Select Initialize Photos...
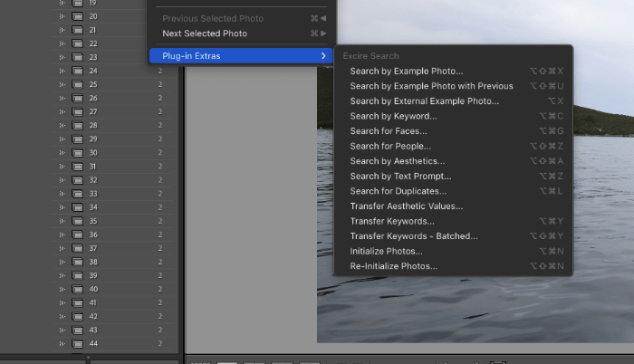634x364 pixels. [x=453, y=251]
